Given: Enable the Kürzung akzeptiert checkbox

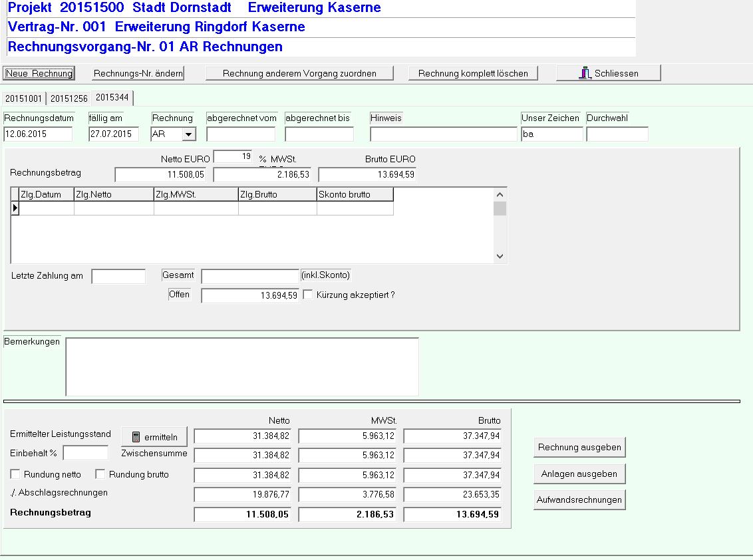Looking at the screenshot, I should point(308,295).
